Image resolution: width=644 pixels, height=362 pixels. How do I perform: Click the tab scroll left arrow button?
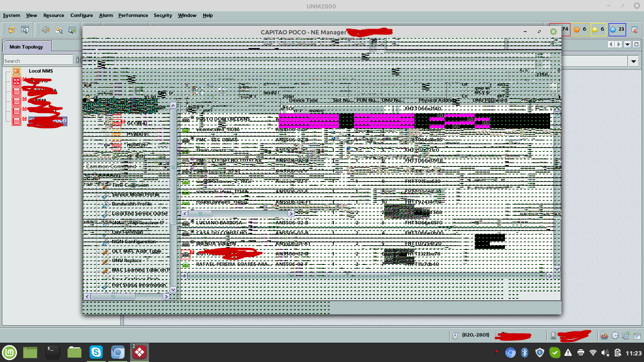click(x=611, y=45)
